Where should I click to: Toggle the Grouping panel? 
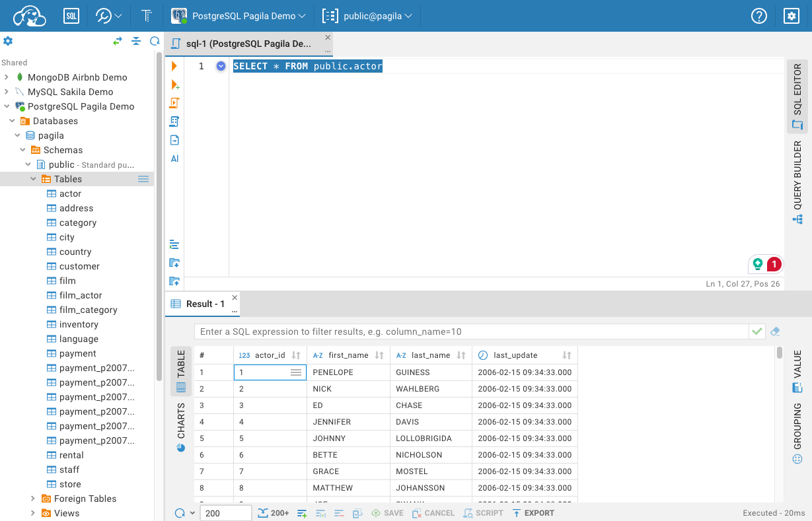point(797,433)
